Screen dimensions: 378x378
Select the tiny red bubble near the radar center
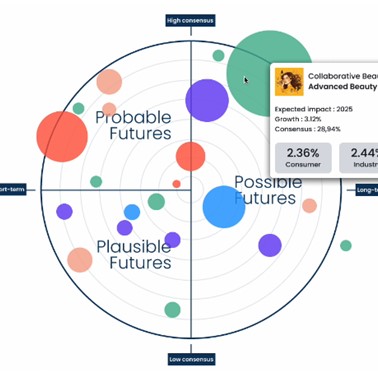[177, 184]
